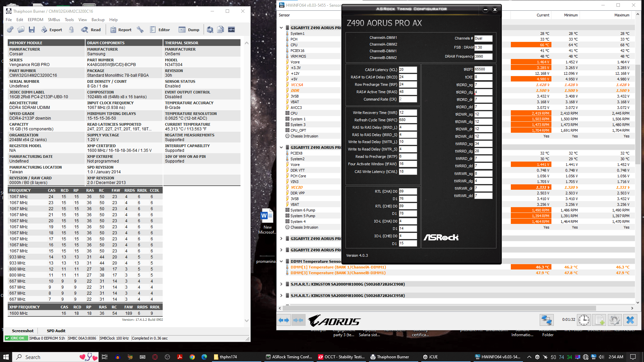Click HWiNFO horizontal scrollbar thumb

point(439,308)
